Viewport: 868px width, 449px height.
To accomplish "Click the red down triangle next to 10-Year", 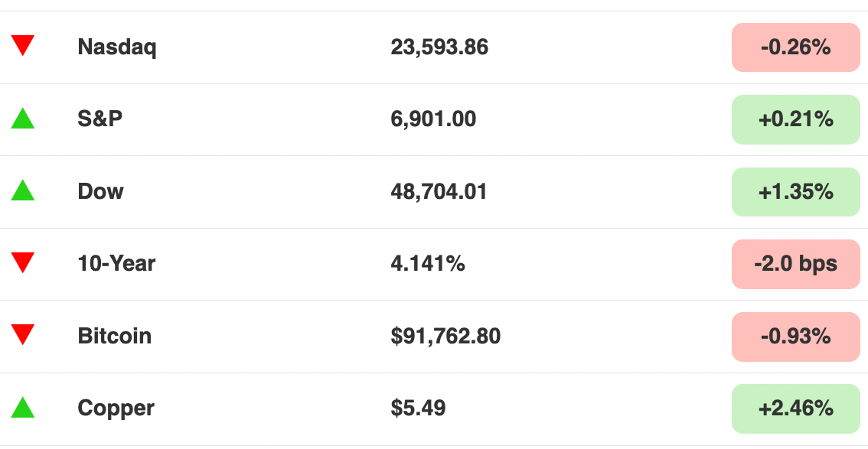I will (23, 262).
